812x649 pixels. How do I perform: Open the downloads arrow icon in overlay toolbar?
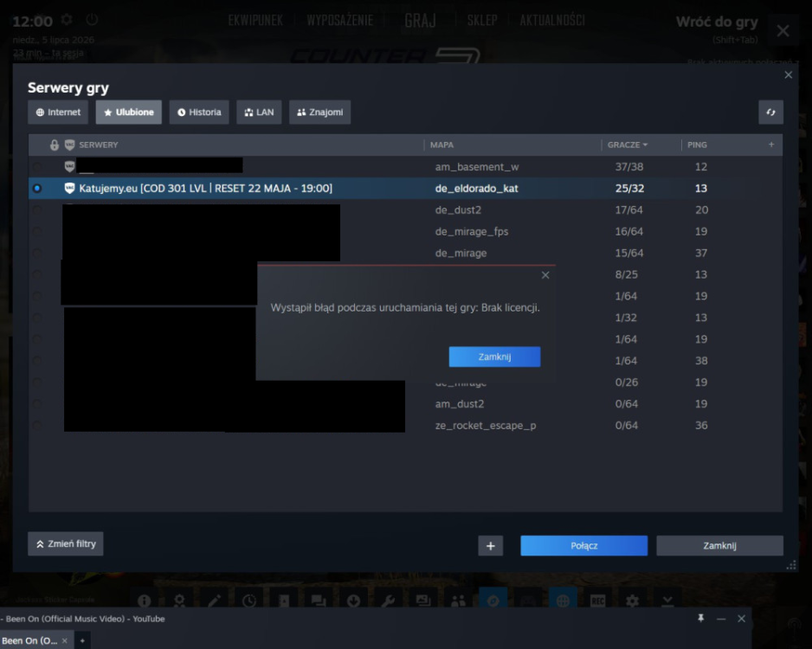point(353,601)
